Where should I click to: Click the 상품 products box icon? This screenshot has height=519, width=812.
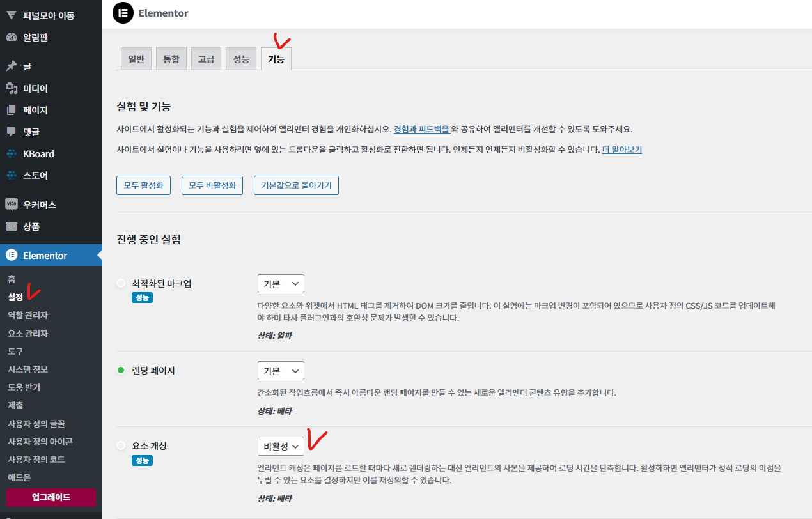point(11,226)
